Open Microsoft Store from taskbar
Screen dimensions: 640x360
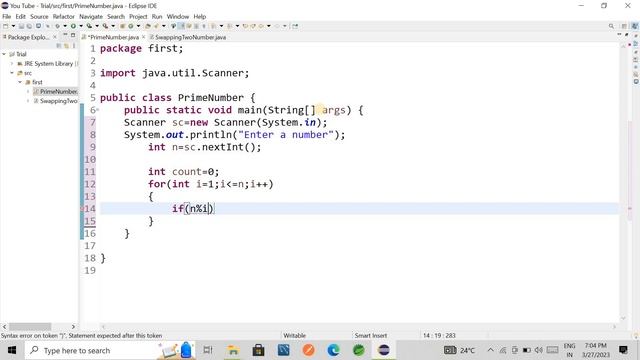258,350
